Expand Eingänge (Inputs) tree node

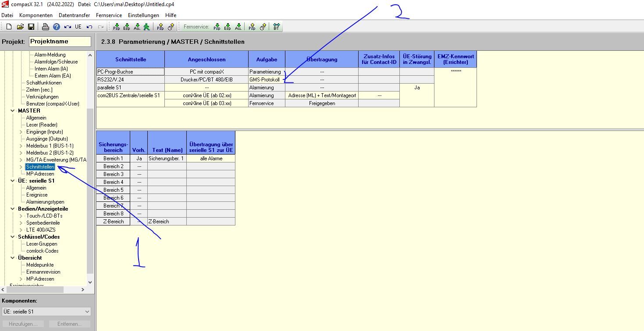pos(21,132)
